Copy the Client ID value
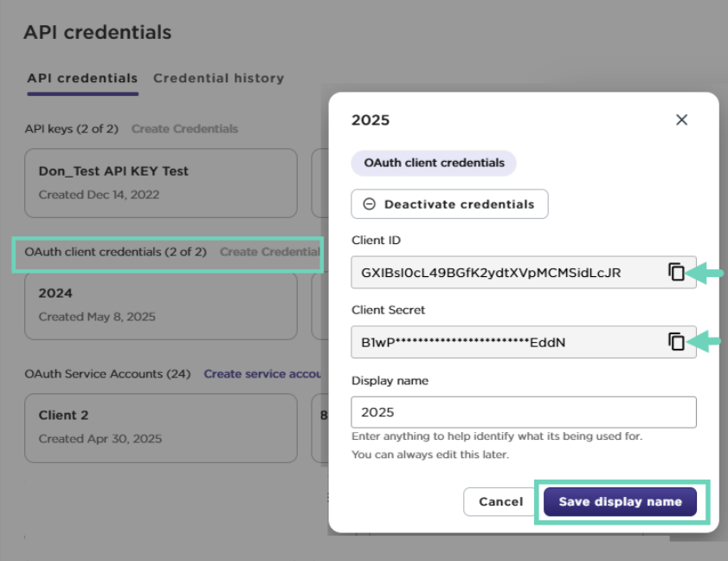This screenshot has width=728, height=561. pos(676,272)
